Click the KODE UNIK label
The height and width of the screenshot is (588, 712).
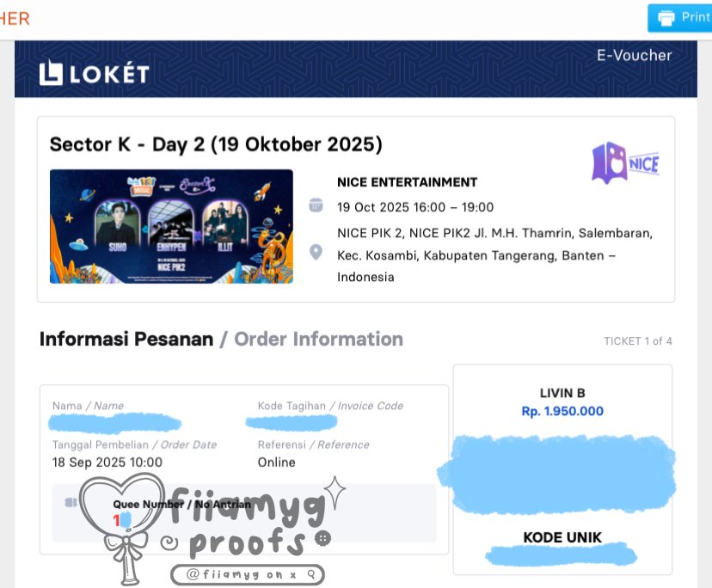562,537
